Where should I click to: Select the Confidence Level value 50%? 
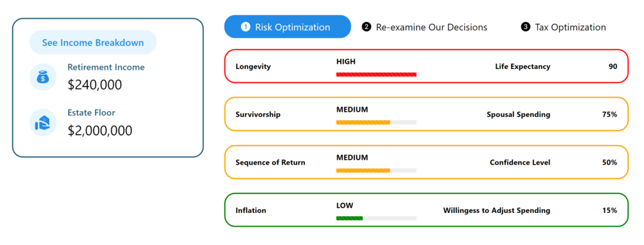pyautogui.click(x=609, y=163)
